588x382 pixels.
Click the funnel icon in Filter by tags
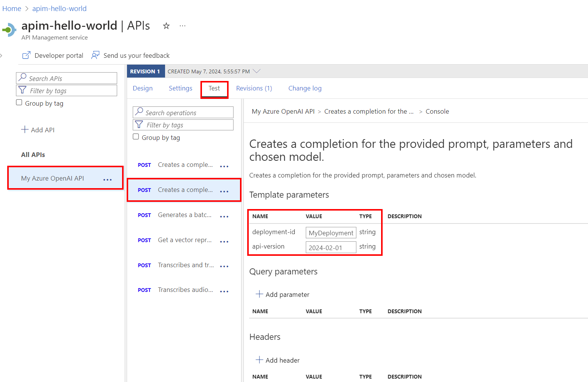point(23,90)
